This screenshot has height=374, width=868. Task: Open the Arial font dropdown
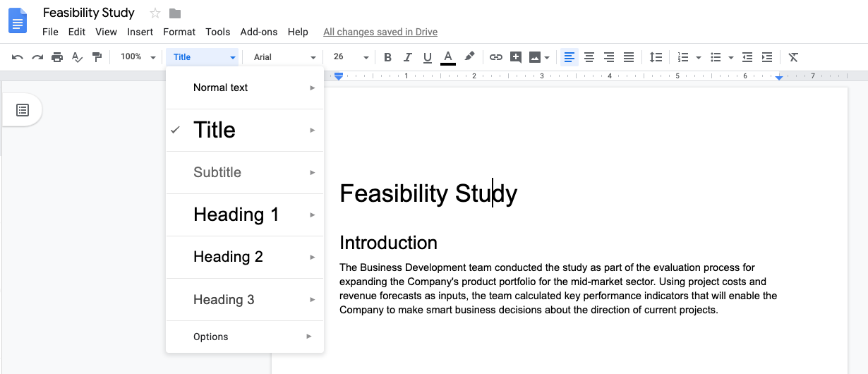(284, 57)
